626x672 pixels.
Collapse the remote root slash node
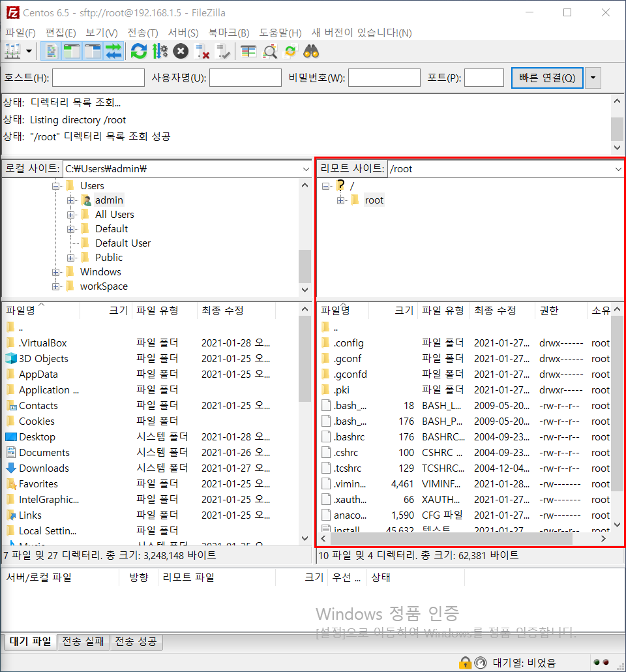[325, 186]
